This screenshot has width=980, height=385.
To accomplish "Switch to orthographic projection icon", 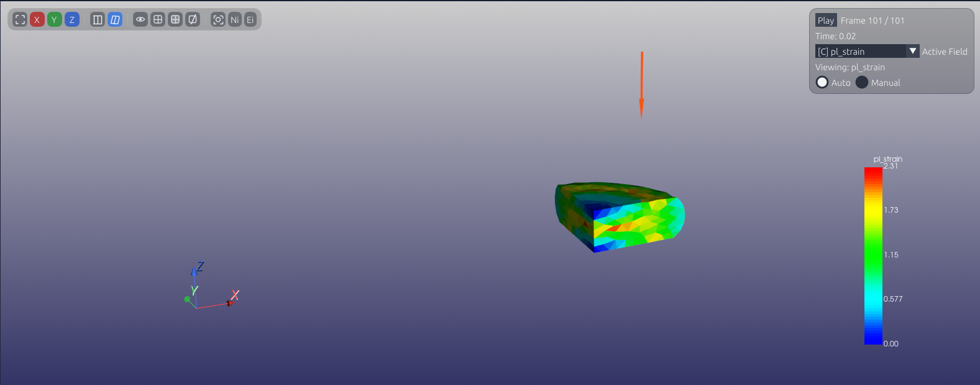I will pyautogui.click(x=98, y=20).
